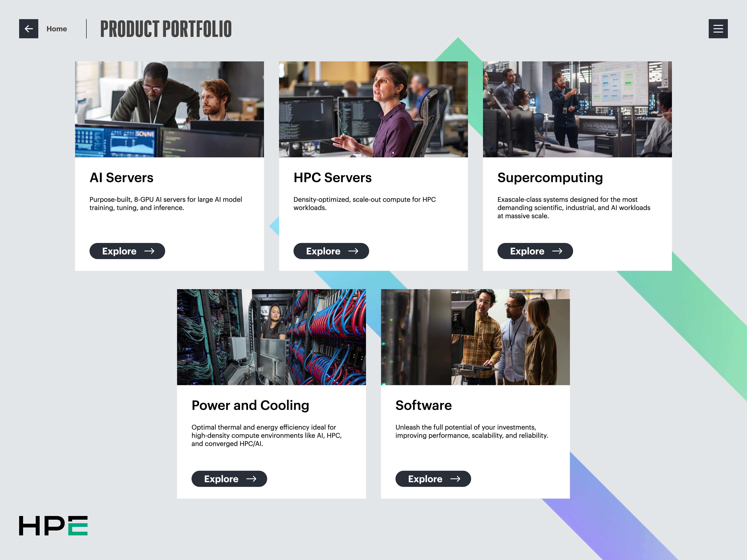
Task: Explore the Supercomputing category
Action: point(535,251)
